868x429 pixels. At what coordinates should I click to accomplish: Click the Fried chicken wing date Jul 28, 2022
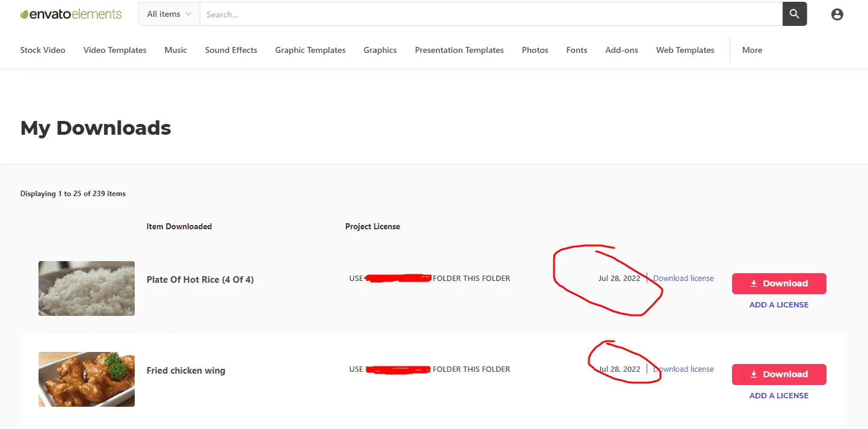(620, 369)
